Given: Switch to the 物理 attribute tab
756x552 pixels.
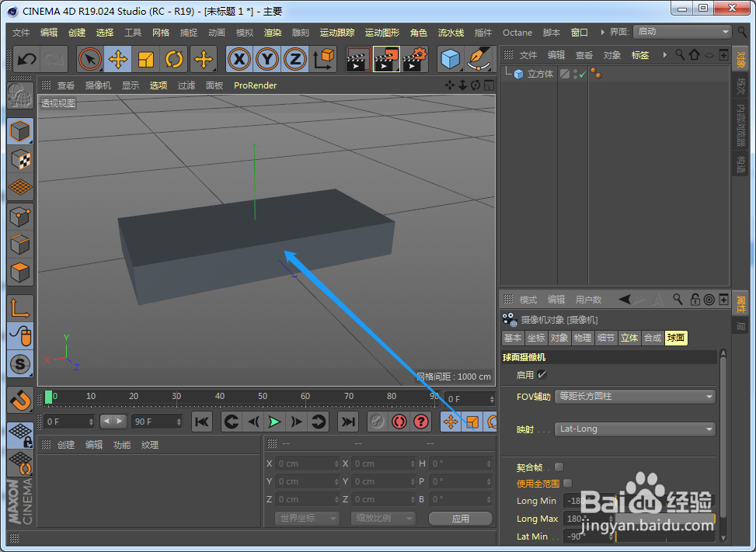Looking at the screenshot, I should [x=583, y=338].
